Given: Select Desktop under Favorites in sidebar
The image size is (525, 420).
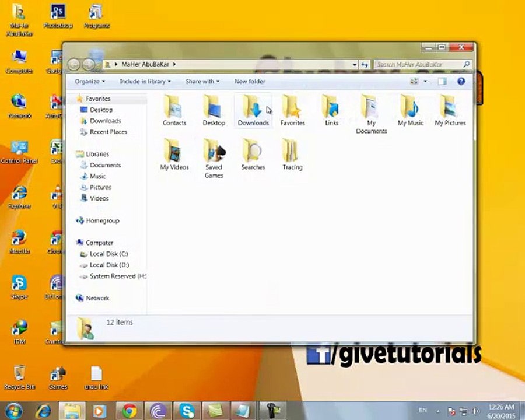Looking at the screenshot, I should [101, 110].
